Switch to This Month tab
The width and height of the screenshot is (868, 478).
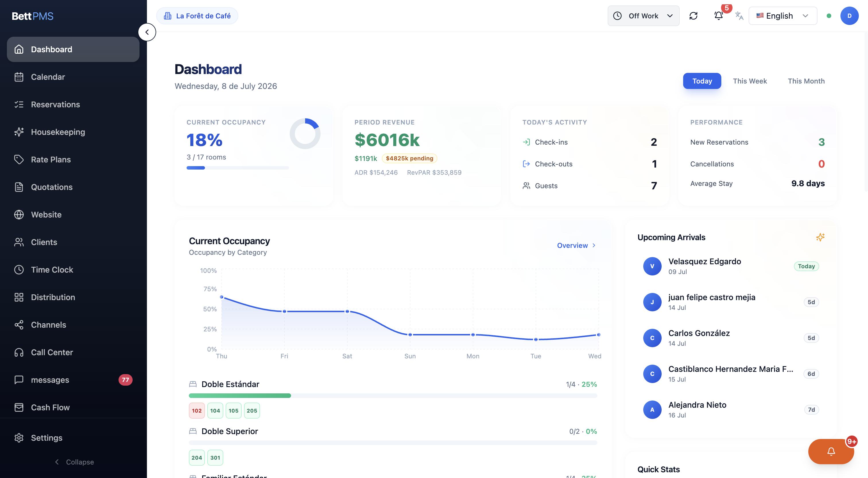(x=806, y=81)
